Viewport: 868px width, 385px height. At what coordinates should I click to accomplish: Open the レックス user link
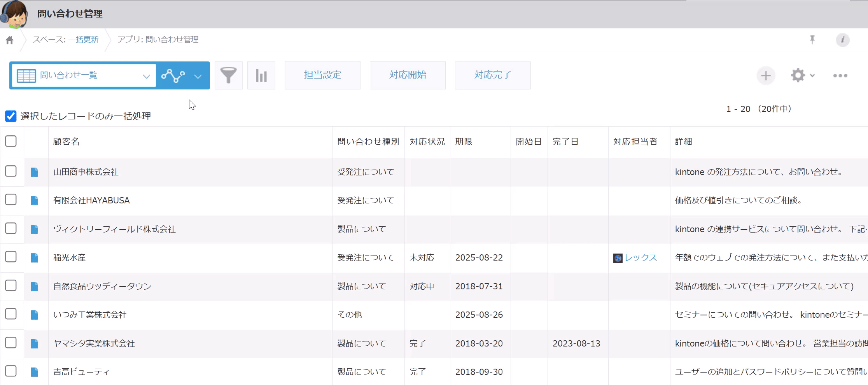point(640,257)
